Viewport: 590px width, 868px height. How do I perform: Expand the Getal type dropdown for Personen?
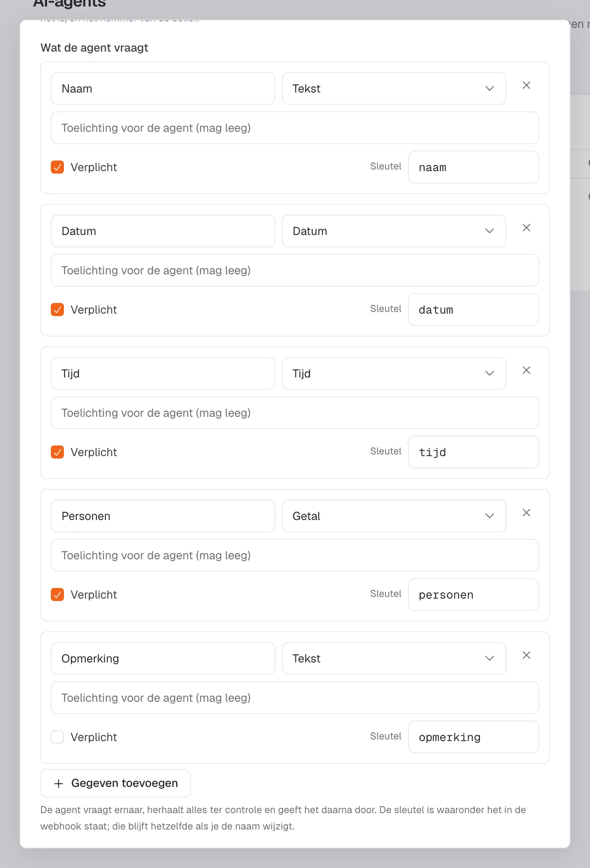click(394, 516)
